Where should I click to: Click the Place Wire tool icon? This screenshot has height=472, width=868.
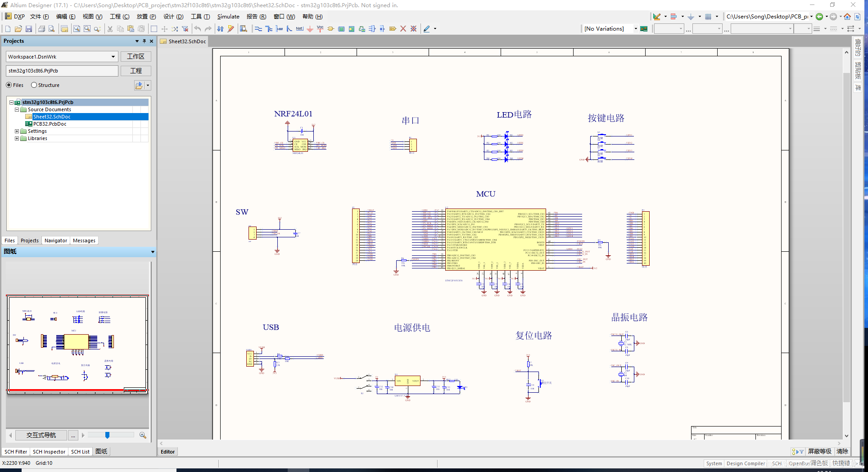tap(258, 29)
